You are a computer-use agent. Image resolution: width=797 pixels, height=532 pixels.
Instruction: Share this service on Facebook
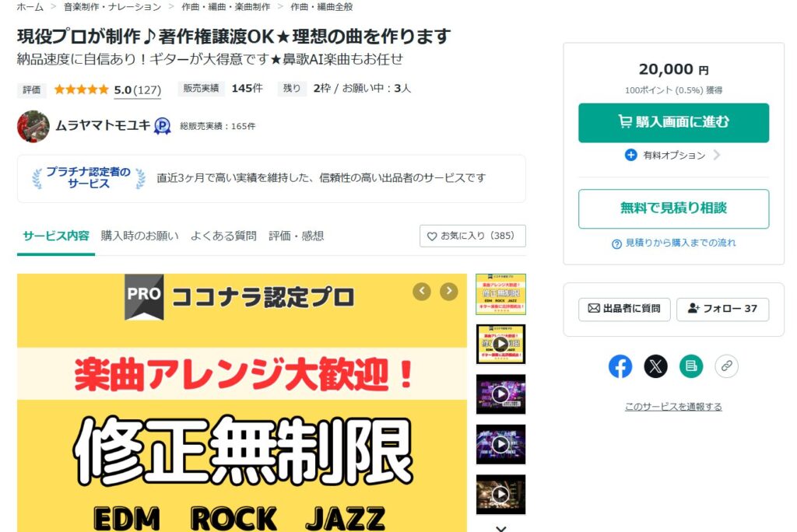(620, 366)
